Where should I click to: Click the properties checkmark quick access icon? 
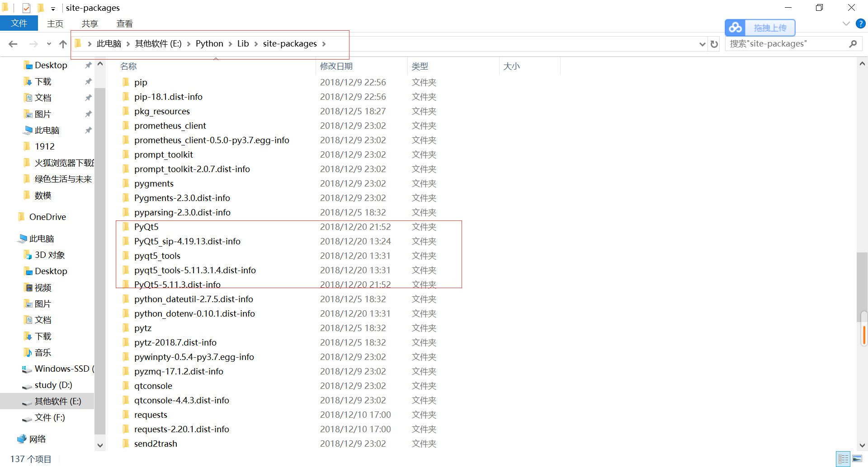(26, 8)
